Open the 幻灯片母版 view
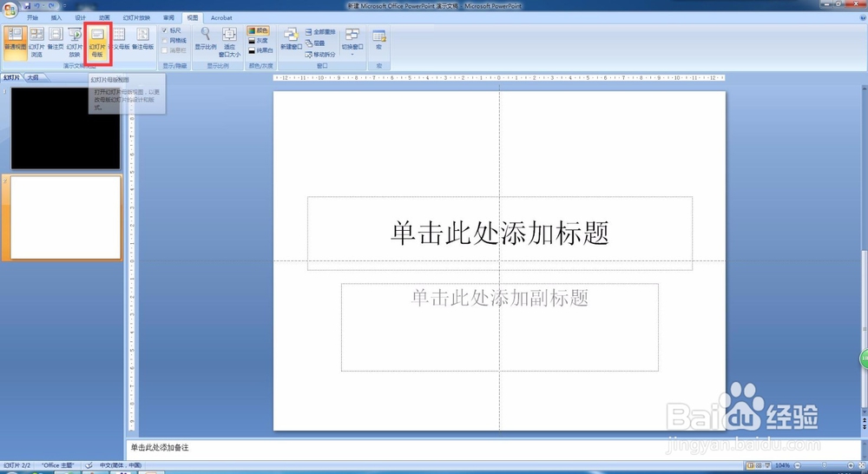This screenshot has width=868, height=474. (x=97, y=43)
